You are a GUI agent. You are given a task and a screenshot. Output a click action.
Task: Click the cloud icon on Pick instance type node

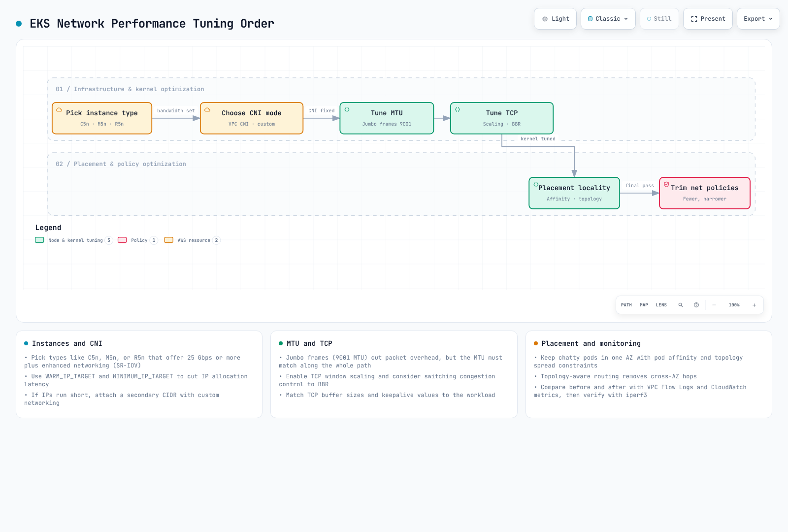[59, 110]
